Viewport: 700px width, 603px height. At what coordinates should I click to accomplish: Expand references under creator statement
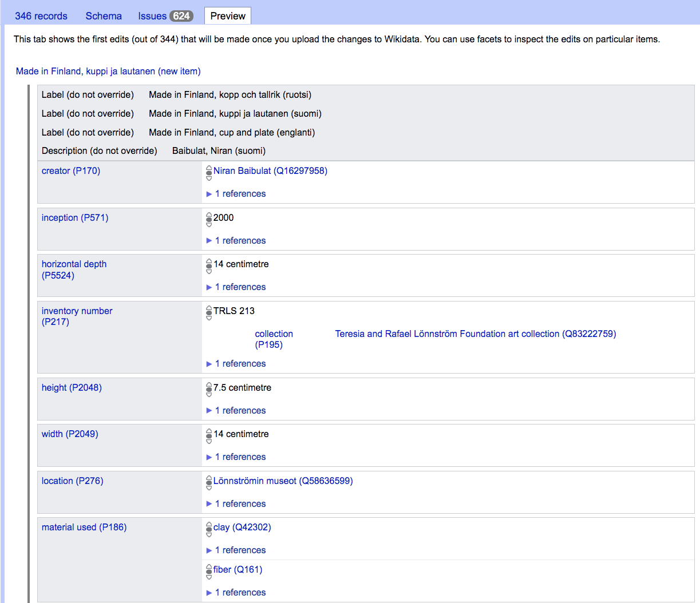pyautogui.click(x=236, y=194)
